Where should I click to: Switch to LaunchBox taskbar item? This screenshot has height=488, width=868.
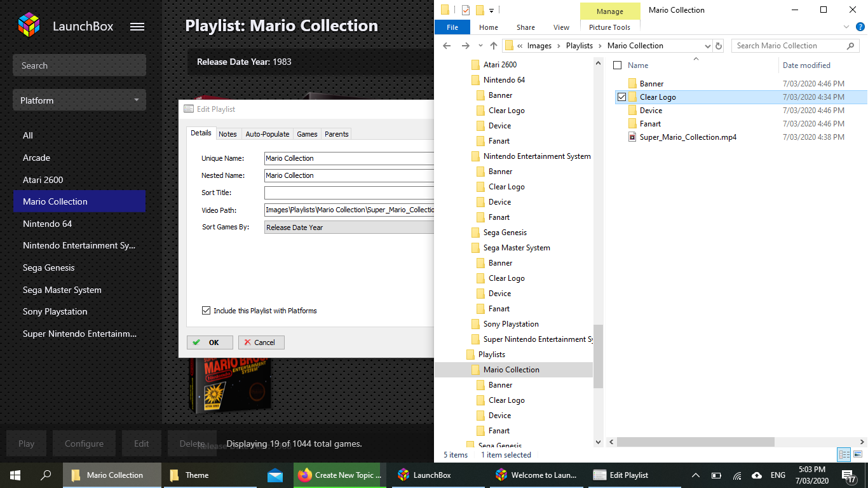pyautogui.click(x=438, y=475)
